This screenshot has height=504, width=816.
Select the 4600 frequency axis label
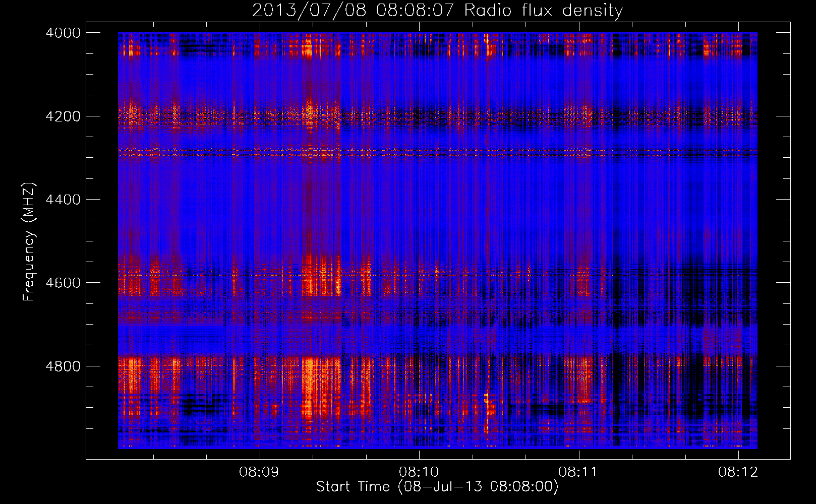(x=63, y=283)
